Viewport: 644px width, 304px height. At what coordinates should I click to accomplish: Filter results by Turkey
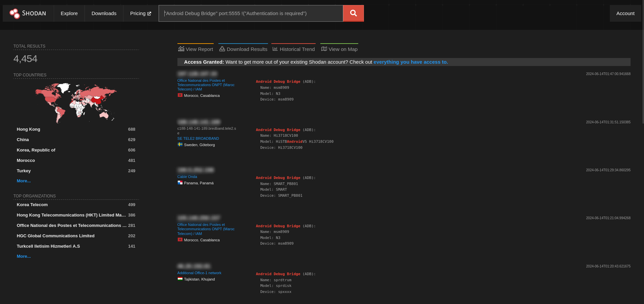(24, 171)
